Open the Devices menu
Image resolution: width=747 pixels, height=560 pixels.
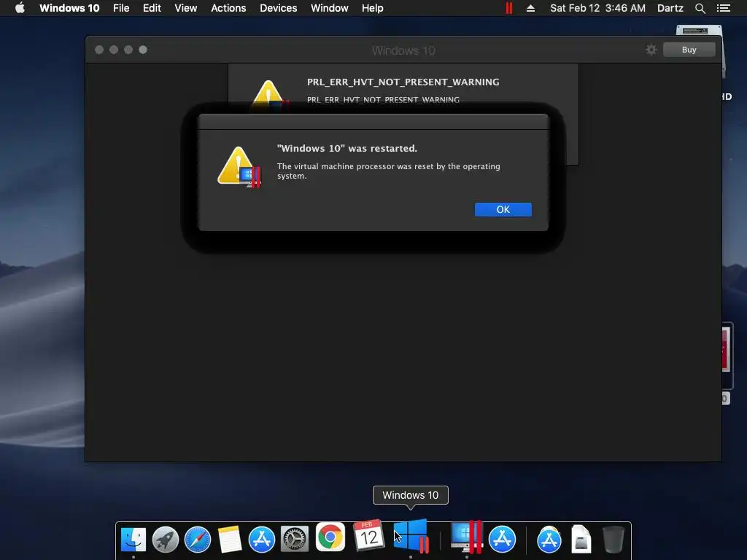(279, 8)
